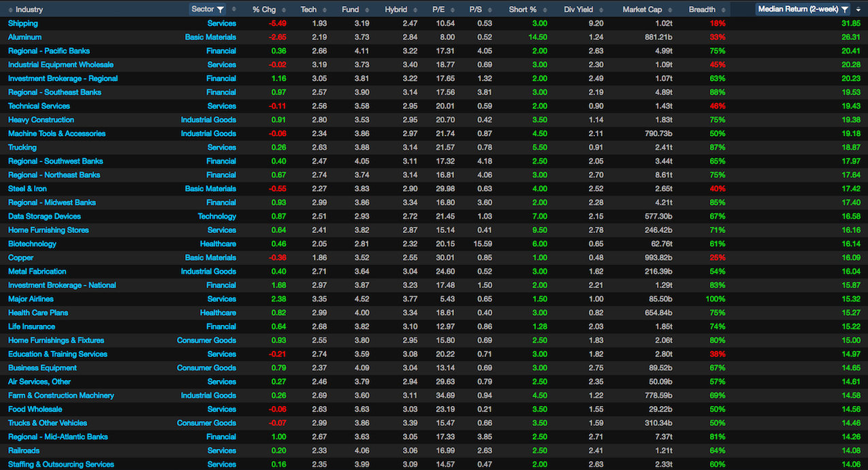Click the sort arrows beside Market Cap header
Viewport: 868px width, 470px height.
click(670, 10)
